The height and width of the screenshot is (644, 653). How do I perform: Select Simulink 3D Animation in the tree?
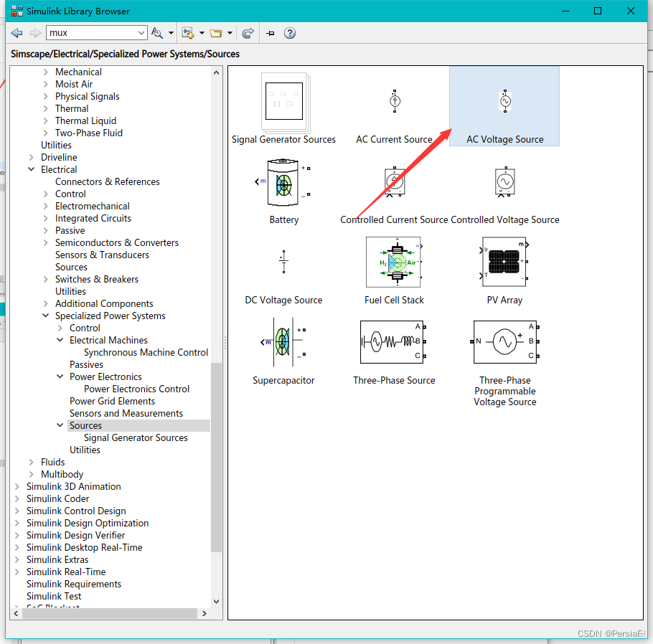(x=74, y=486)
